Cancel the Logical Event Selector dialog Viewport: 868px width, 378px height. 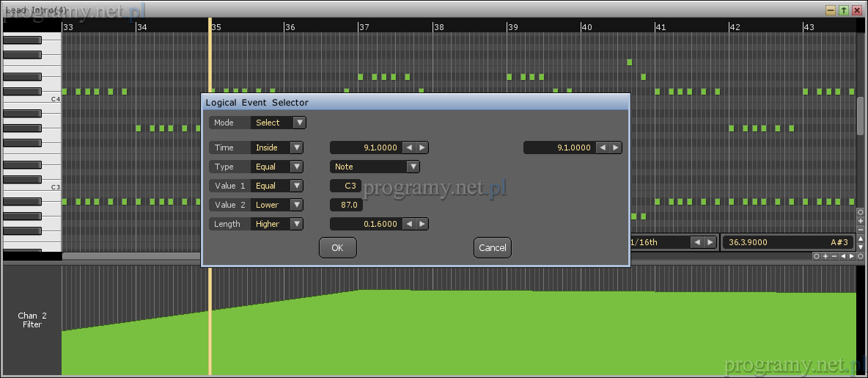[x=492, y=248]
